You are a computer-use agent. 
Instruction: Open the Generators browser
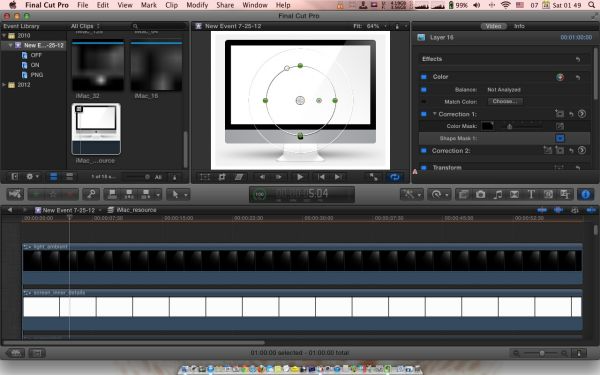pos(548,194)
